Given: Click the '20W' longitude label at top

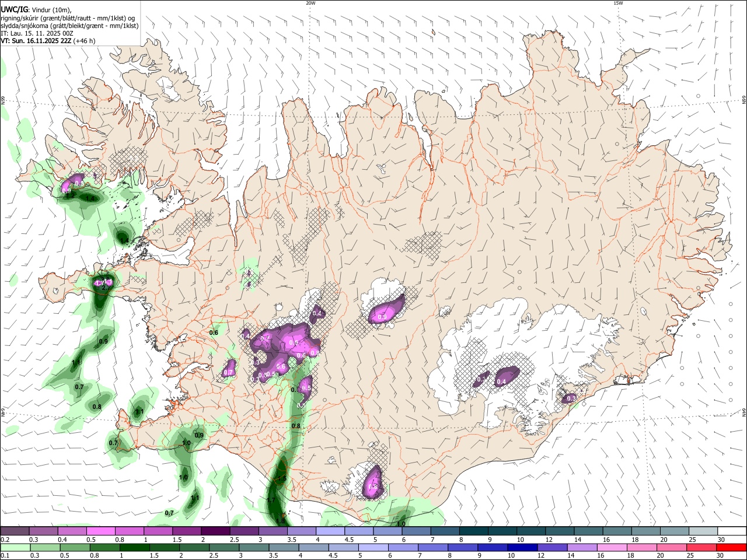Looking at the screenshot, I should pyautogui.click(x=310, y=3).
